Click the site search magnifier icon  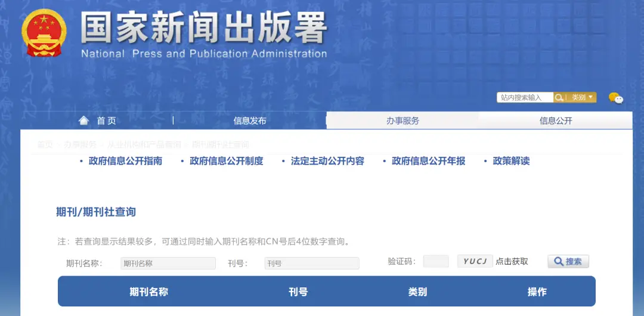click(559, 97)
